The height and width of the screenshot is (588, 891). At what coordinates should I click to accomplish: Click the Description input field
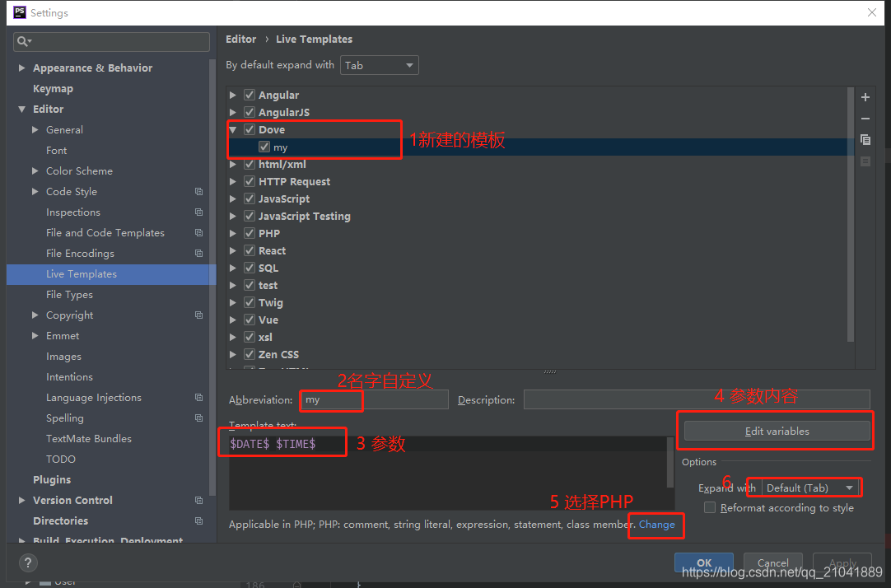[x=697, y=399]
